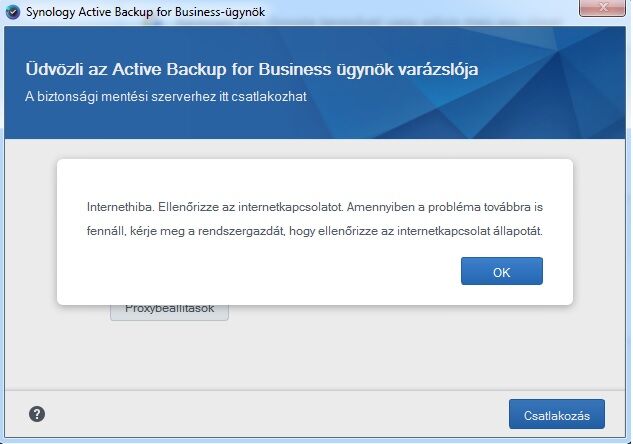Click the Csatlakozás connect button

click(557, 415)
